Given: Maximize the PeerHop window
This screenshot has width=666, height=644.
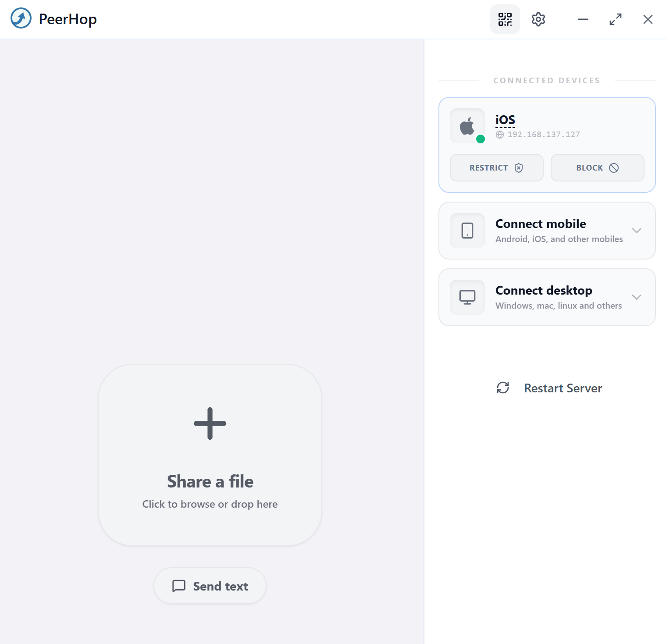Looking at the screenshot, I should click(616, 19).
